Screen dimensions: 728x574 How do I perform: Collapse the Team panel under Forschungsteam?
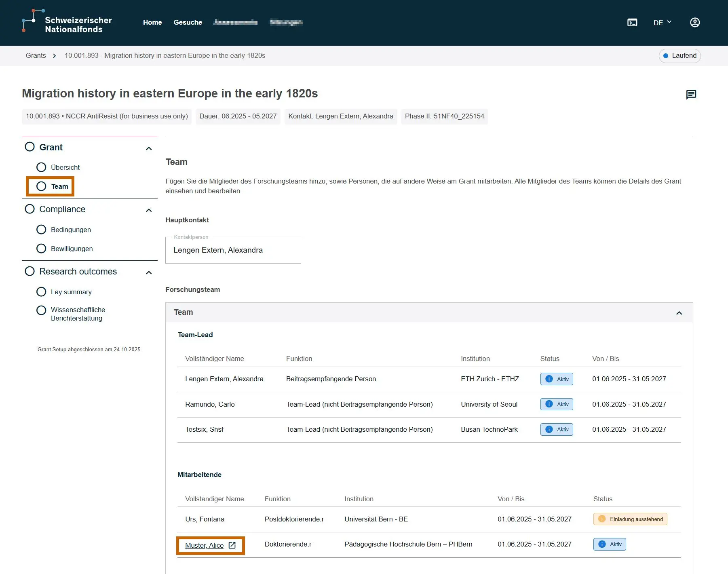click(679, 313)
